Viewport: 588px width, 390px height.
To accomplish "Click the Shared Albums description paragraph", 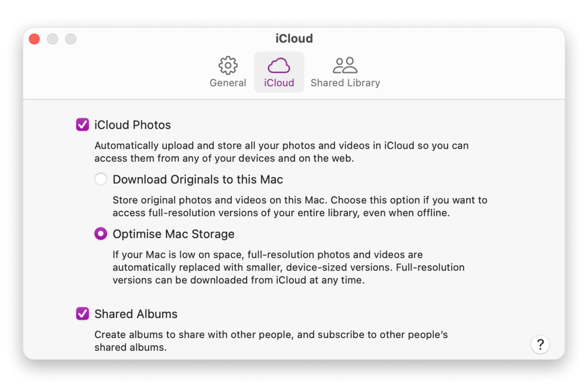I will tap(271, 341).
